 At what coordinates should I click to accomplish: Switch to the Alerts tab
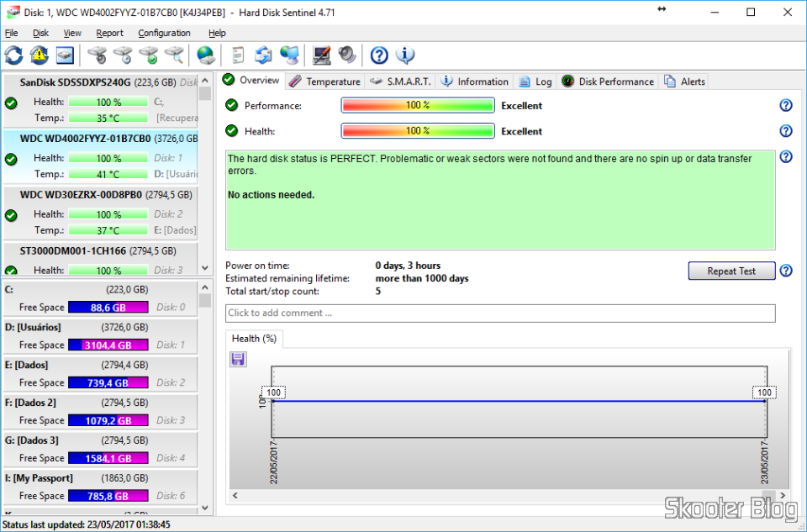point(684,82)
